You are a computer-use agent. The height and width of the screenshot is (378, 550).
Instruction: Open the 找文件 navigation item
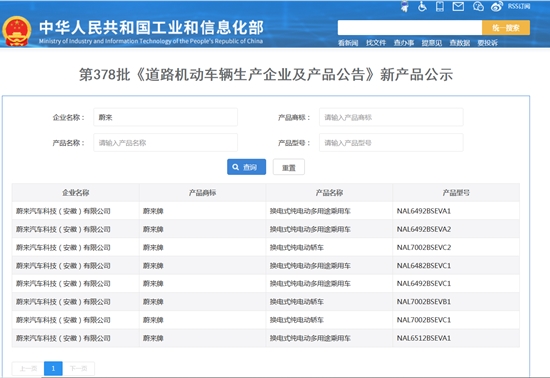point(376,43)
